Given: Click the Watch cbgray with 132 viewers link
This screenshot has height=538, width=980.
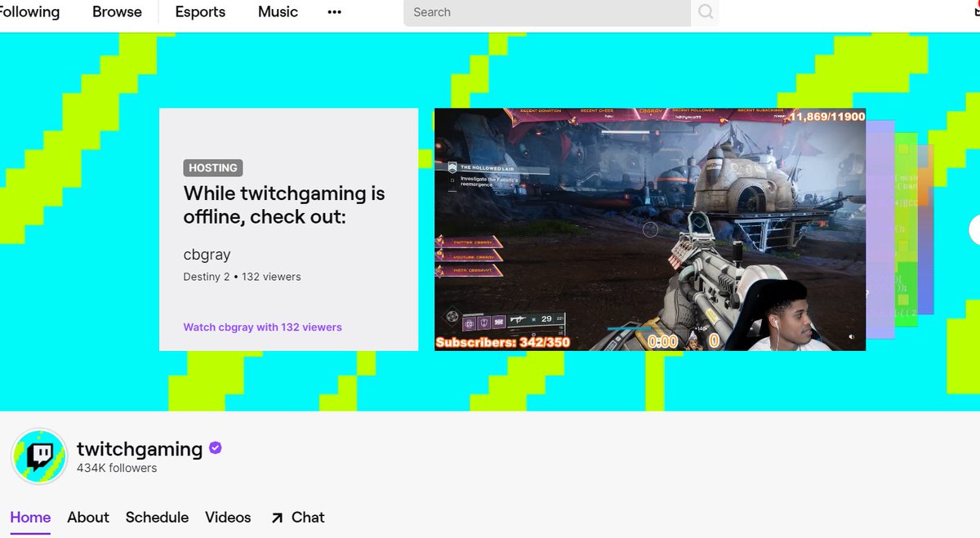Looking at the screenshot, I should 262,327.
